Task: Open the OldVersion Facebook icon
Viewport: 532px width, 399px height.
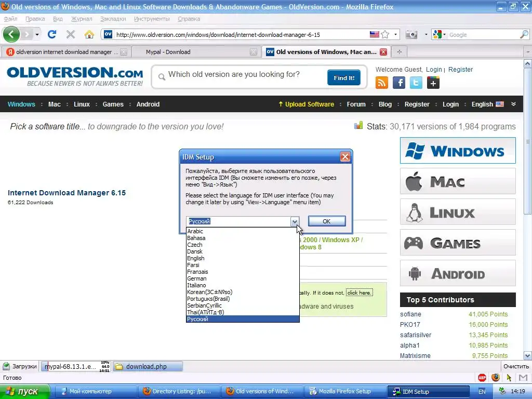Action: pos(399,83)
